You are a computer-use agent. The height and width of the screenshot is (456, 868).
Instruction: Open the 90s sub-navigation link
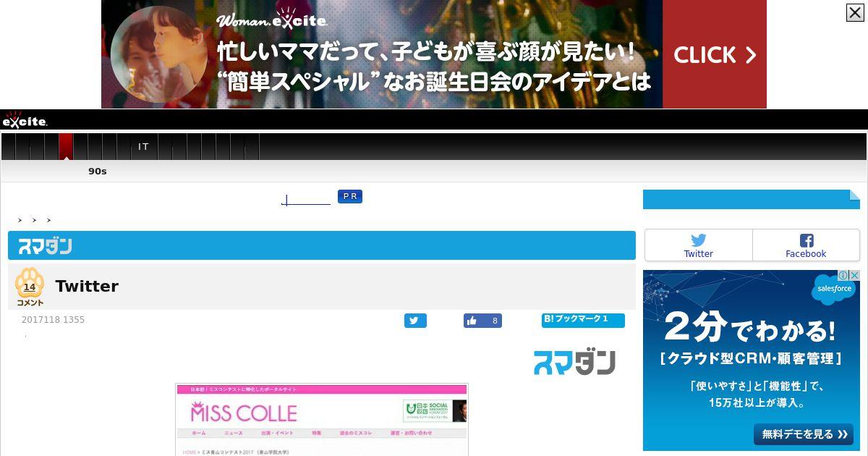[x=97, y=172]
